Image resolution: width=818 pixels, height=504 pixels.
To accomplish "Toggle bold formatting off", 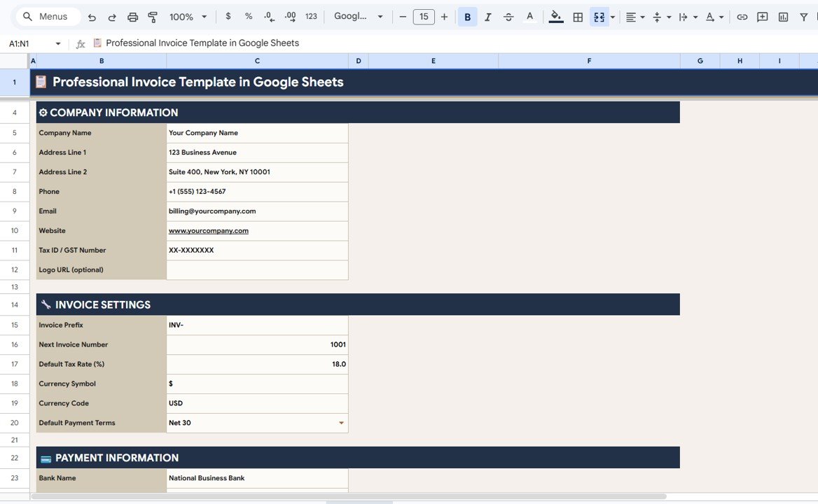I will (467, 16).
